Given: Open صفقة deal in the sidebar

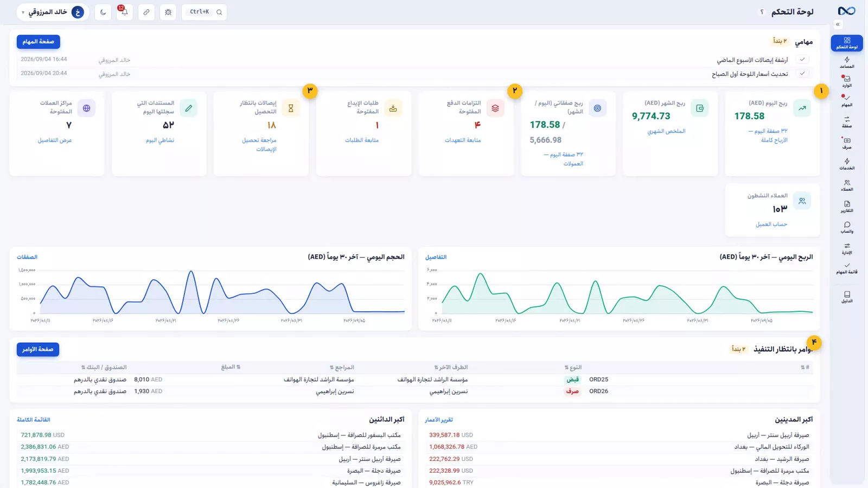Looking at the screenshot, I should pos(847,122).
